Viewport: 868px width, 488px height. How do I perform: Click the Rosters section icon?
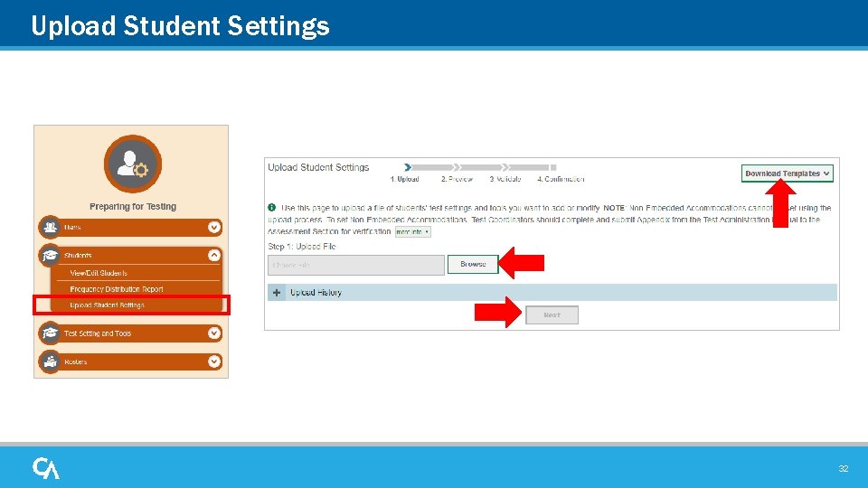click(x=50, y=361)
